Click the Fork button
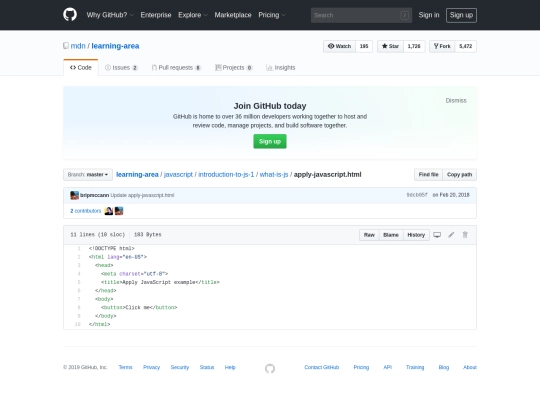Screen dimensions: 540x405 pyautogui.click(x=442, y=46)
